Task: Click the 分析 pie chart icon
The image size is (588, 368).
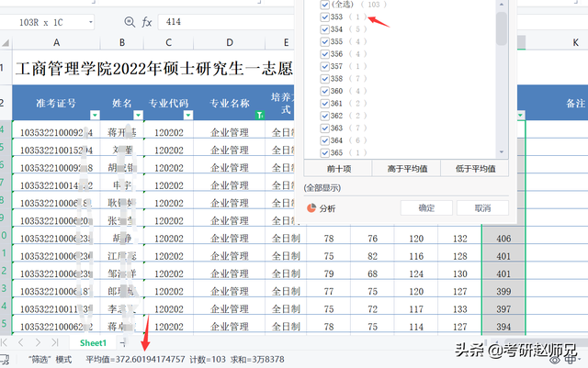Action: [311, 208]
